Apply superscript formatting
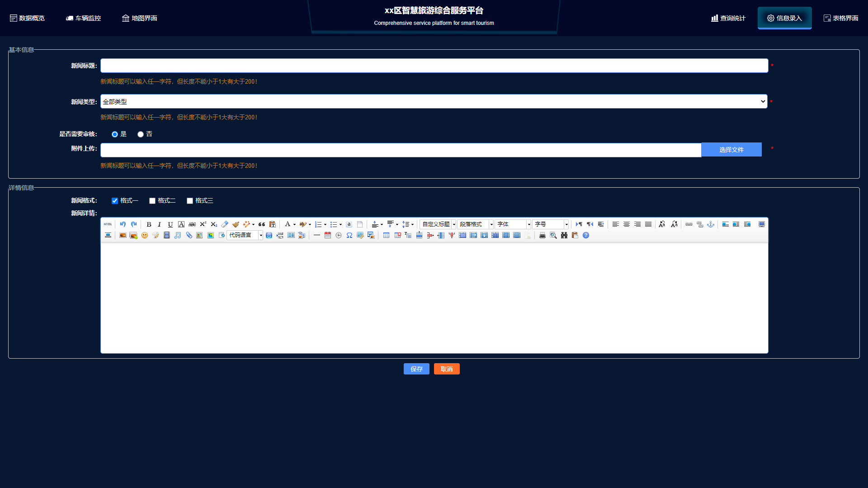This screenshot has width=868, height=488. 203,224
